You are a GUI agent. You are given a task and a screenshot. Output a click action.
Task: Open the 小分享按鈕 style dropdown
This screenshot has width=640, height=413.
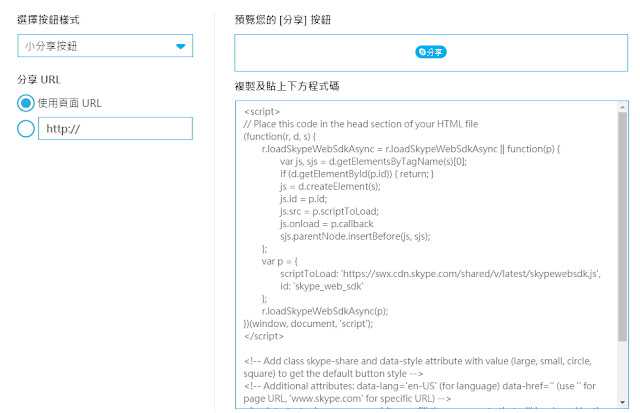click(105, 46)
